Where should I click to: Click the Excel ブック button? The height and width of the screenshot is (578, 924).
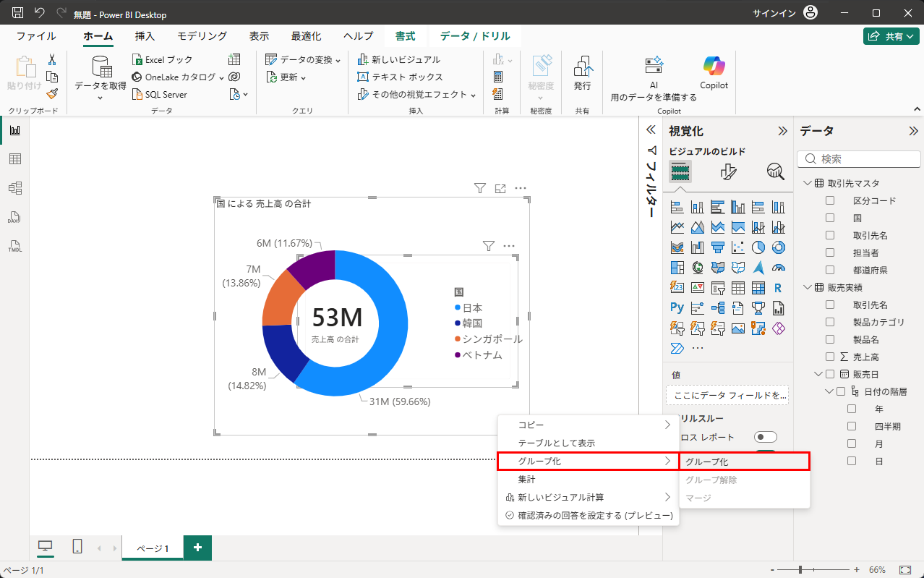click(x=163, y=59)
